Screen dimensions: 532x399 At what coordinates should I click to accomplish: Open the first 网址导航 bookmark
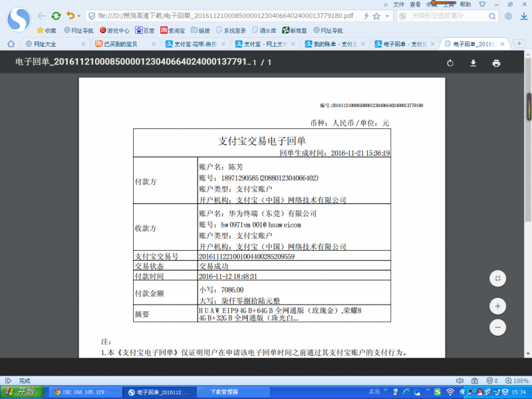pyautogui.click(x=78, y=31)
